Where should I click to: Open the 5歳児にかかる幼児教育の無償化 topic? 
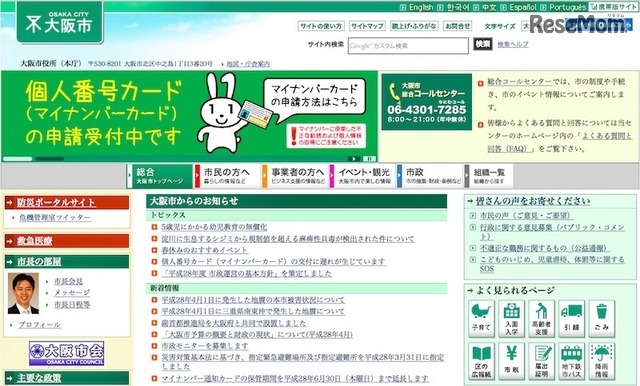[x=214, y=227]
